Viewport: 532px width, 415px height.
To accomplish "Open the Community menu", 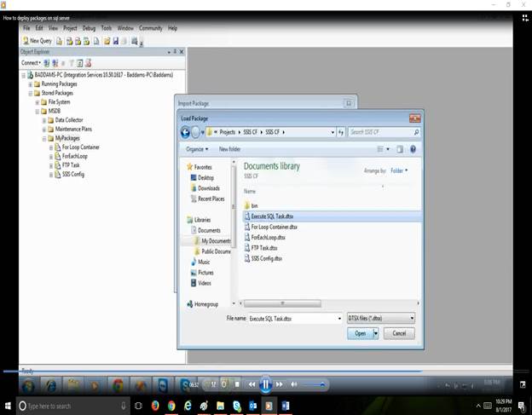I will pos(151,28).
